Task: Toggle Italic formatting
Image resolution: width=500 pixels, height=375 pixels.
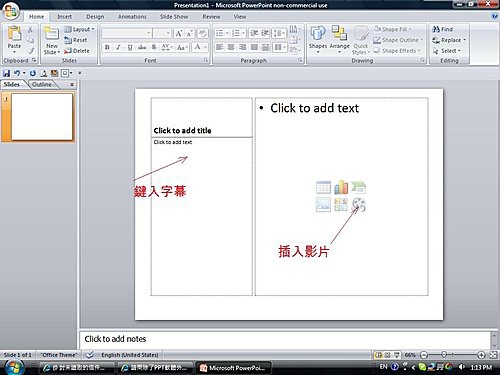Action: point(118,47)
